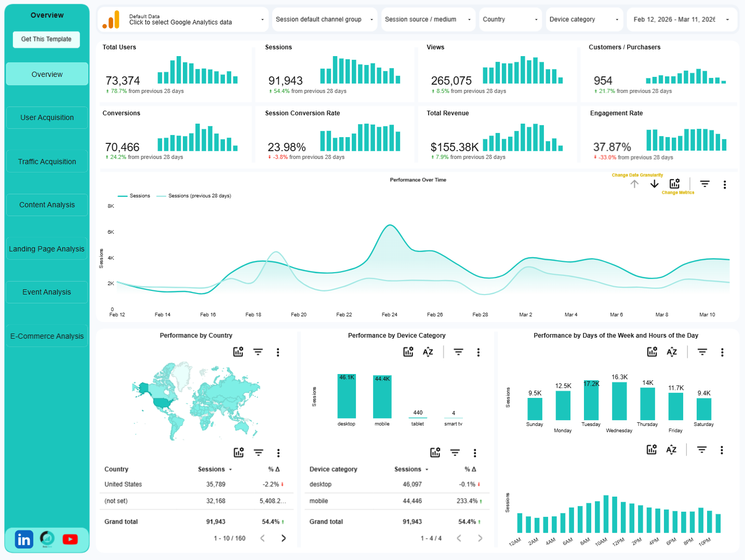
Task: Click the A-Z sort icon on Device Category chart
Action: [428, 352]
